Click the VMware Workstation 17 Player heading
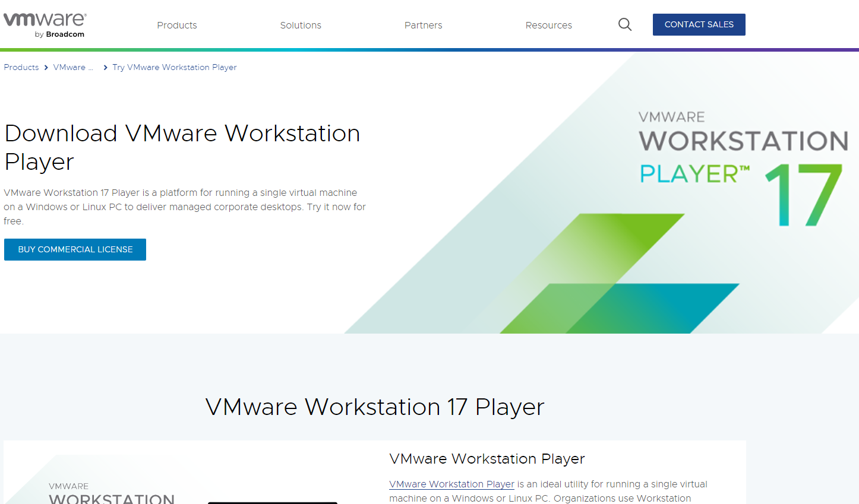Image resolution: width=859 pixels, height=504 pixels. pos(375,407)
